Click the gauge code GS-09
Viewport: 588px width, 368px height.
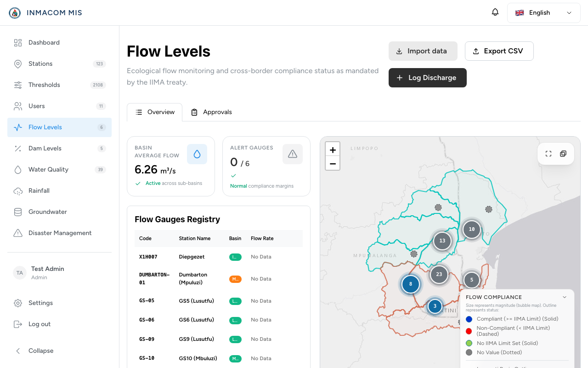click(147, 339)
